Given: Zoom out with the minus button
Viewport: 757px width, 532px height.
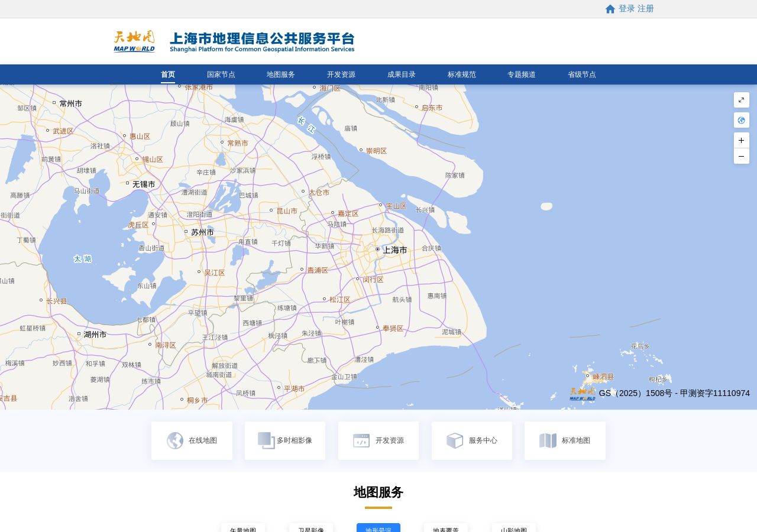Looking at the screenshot, I should (x=742, y=156).
